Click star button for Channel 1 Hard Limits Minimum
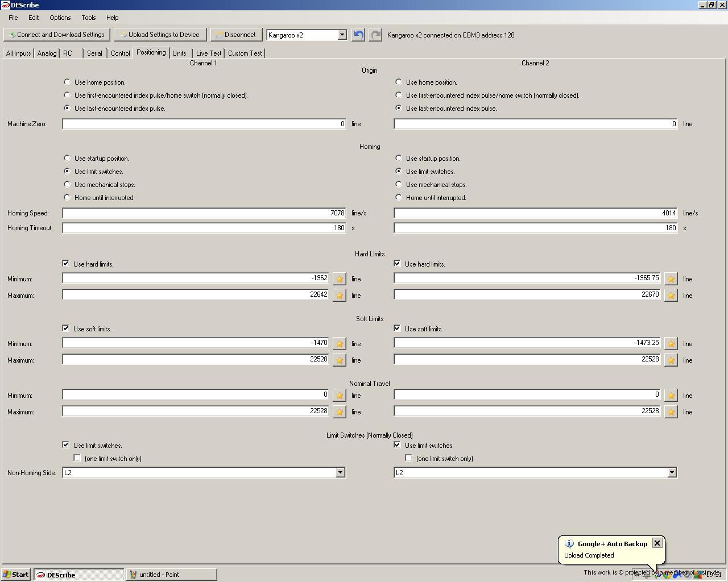728x582 pixels. pos(340,279)
